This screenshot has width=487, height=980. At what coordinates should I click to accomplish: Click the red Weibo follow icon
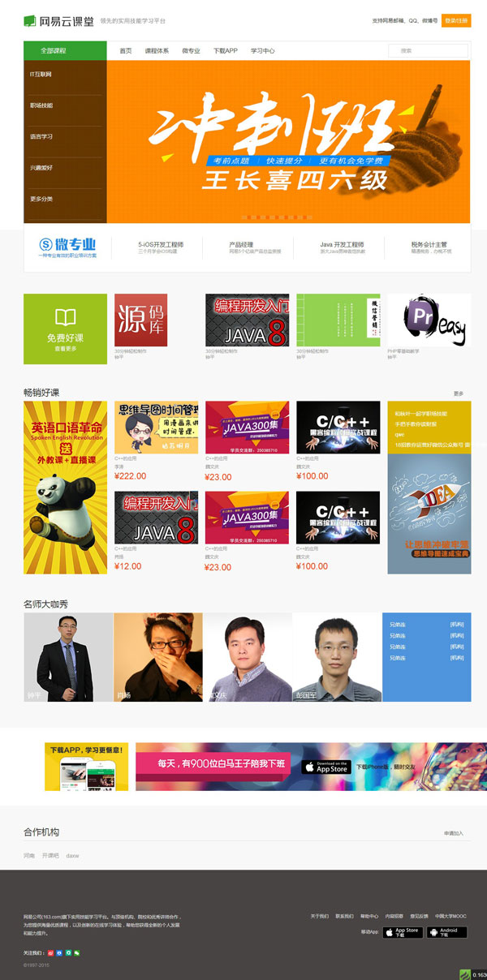coord(51,952)
